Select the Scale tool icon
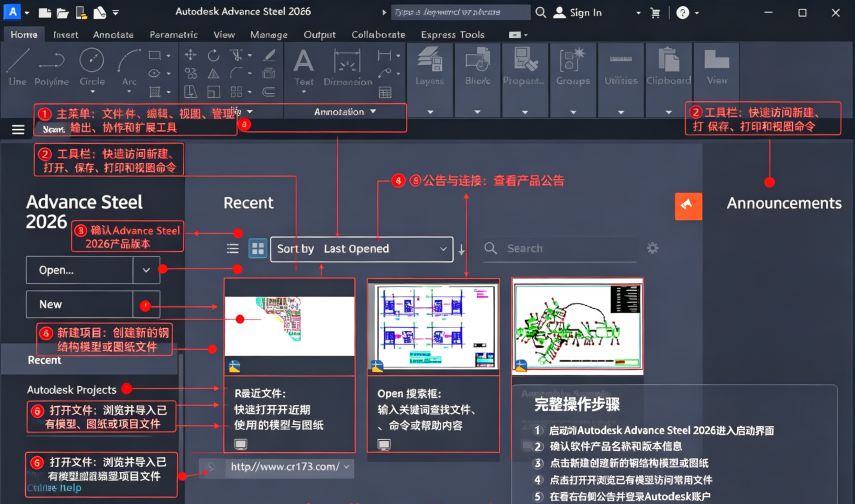This screenshot has width=855, height=504. click(213, 92)
